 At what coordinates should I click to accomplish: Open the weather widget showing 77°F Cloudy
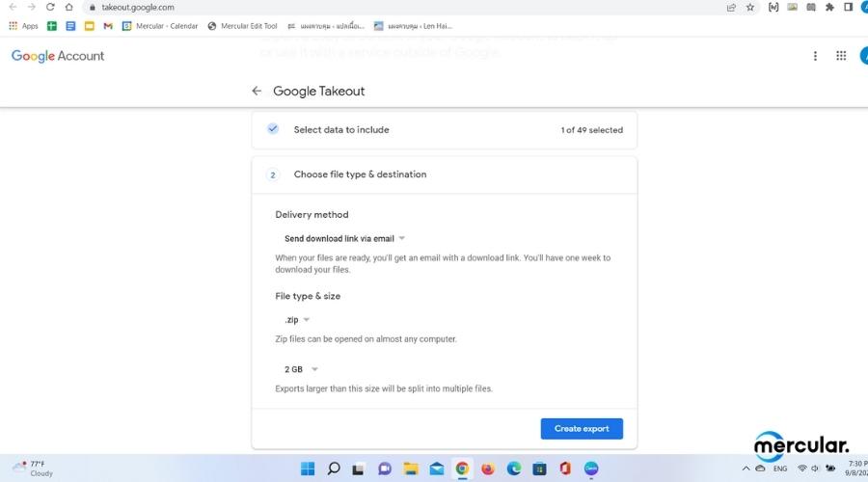[34, 469]
